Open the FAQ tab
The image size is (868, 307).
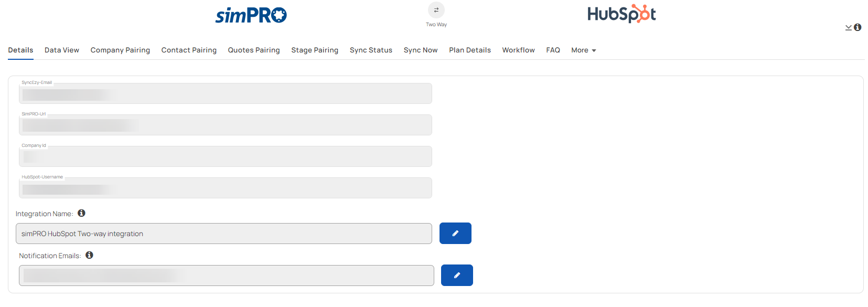coord(553,50)
